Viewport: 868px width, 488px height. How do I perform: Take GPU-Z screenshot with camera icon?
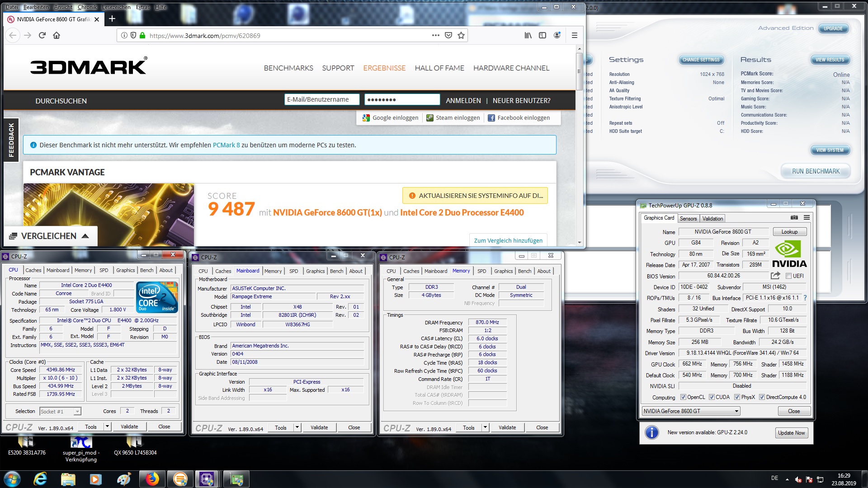click(x=794, y=217)
